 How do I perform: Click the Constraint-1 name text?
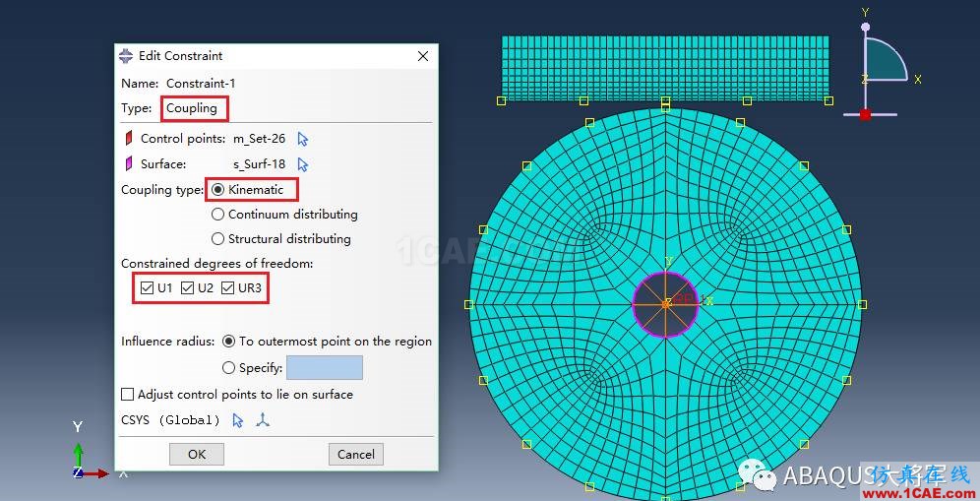tap(201, 84)
